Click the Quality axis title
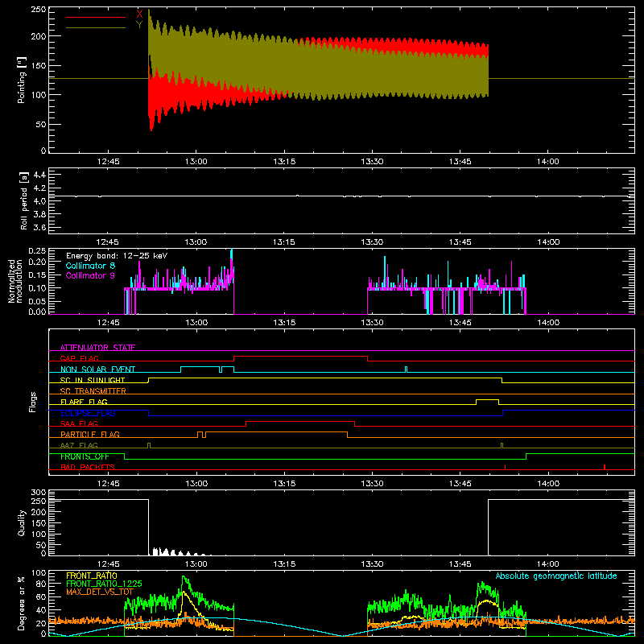 click(x=22, y=522)
